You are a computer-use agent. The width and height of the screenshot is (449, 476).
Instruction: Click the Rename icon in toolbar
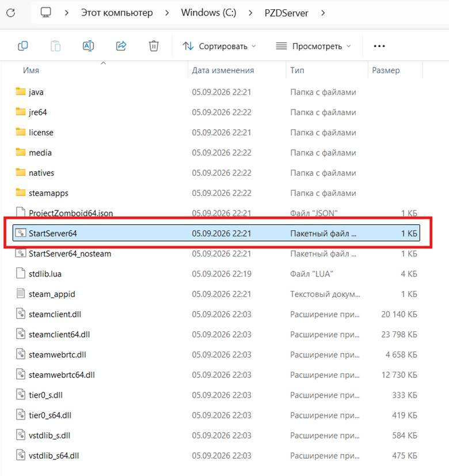tap(88, 46)
